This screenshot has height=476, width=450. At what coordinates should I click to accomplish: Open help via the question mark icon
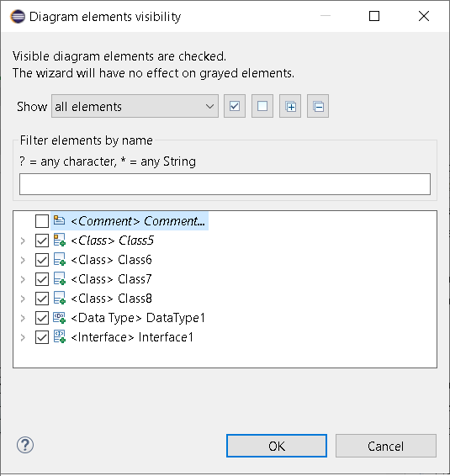25,445
